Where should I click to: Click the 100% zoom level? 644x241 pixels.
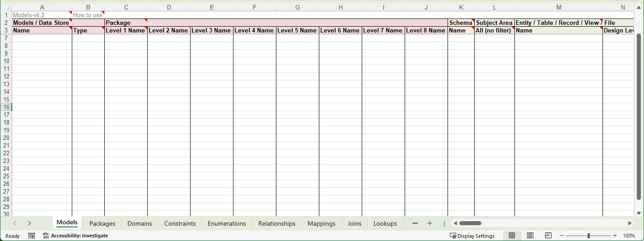point(629,236)
